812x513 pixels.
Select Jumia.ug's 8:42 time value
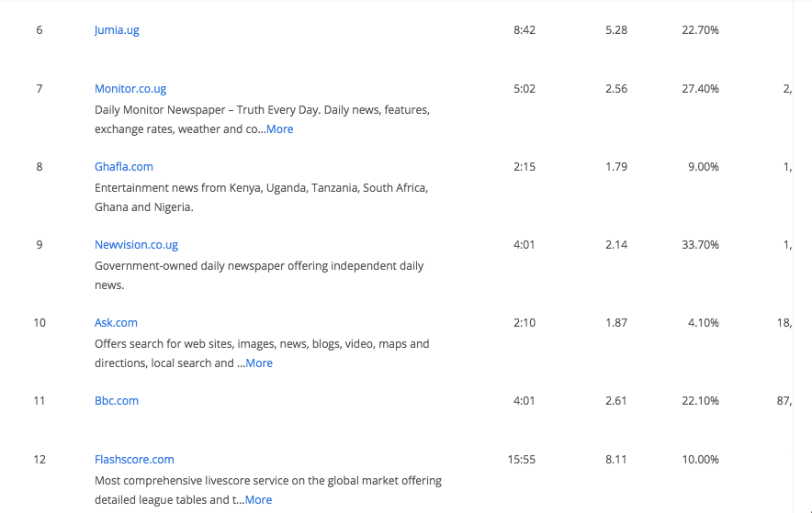(524, 30)
